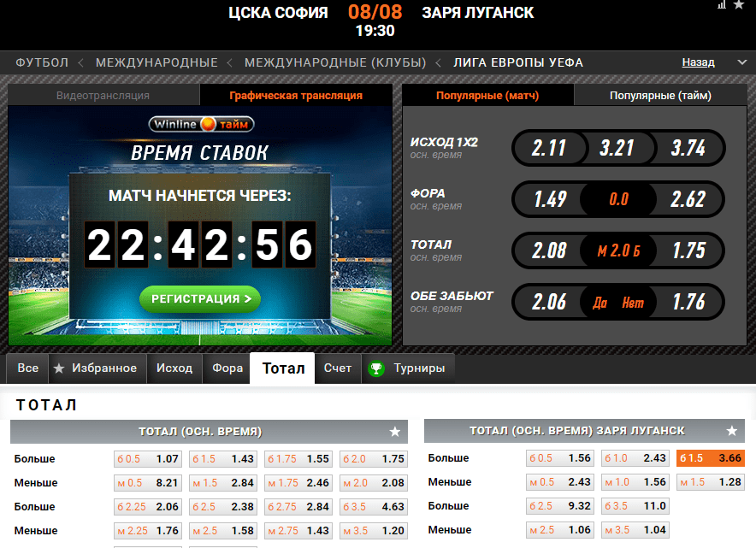Favorite the ТОТАЛ ЗАРЯ ЛУГАНСК market star
The height and width of the screenshot is (548, 756).
(x=731, y=431)
